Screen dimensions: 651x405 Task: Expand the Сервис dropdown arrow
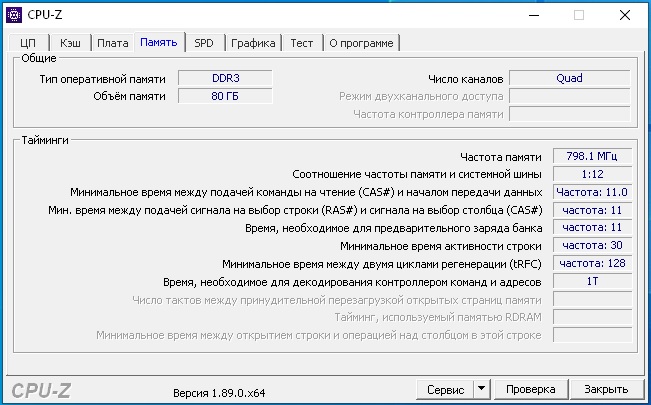point(482,390)
